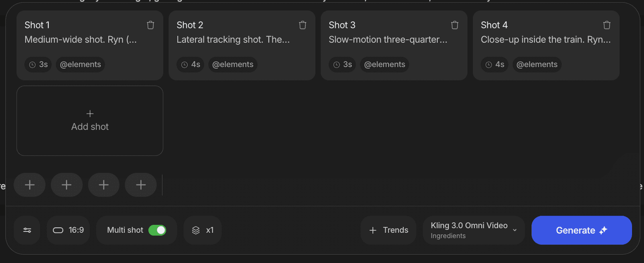Adjust the Shot 4 duration of 4s
The height and width of the screenshot is (263, 644).
pos(495,65)
